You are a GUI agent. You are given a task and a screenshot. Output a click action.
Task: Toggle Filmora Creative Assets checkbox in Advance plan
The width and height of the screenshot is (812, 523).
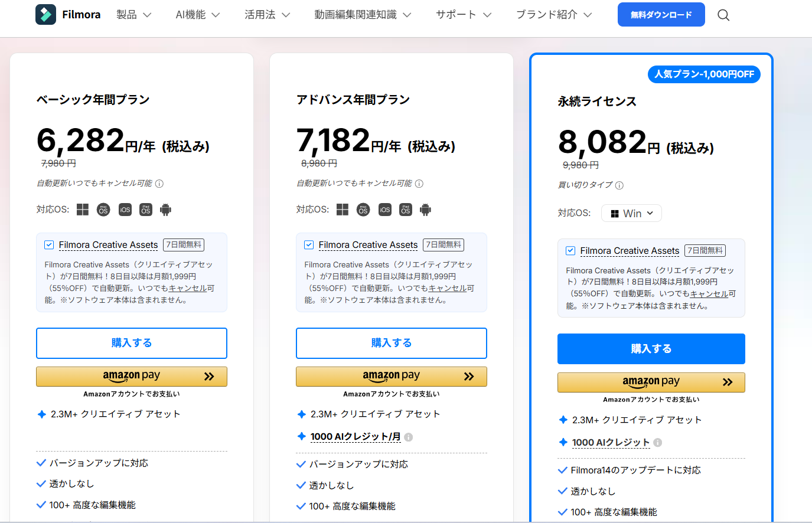(x=309, y=245)
